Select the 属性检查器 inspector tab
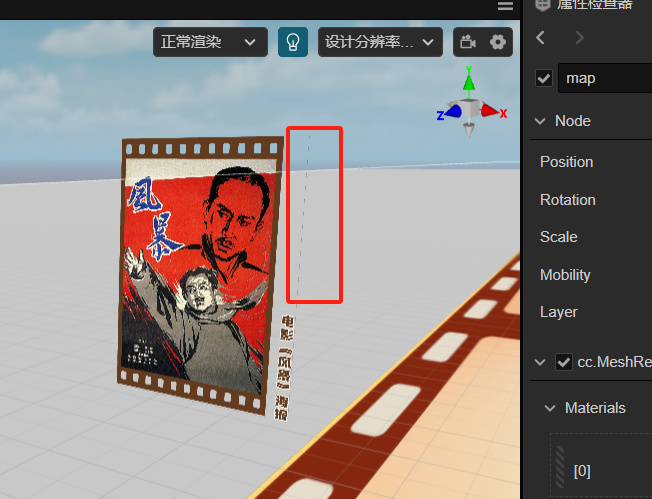 (x=595, y=5)
